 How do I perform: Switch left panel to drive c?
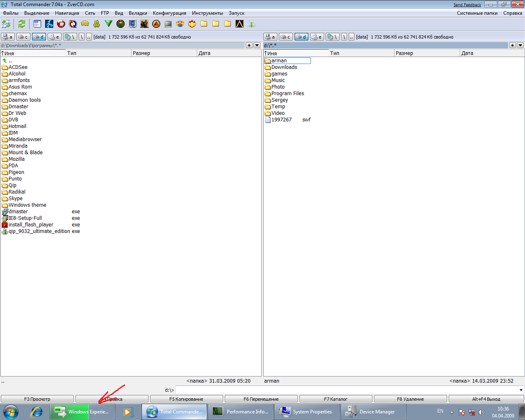click(x=23, y=37)
